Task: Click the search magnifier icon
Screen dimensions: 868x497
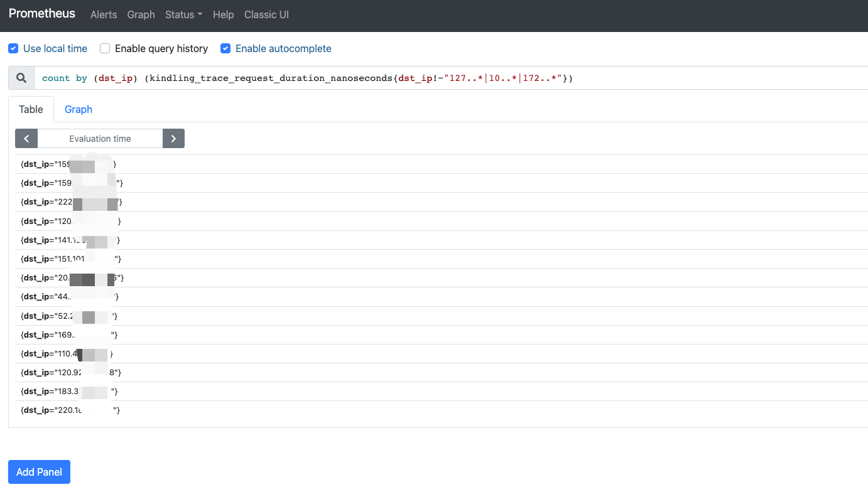Action: [x=21, y=78]
